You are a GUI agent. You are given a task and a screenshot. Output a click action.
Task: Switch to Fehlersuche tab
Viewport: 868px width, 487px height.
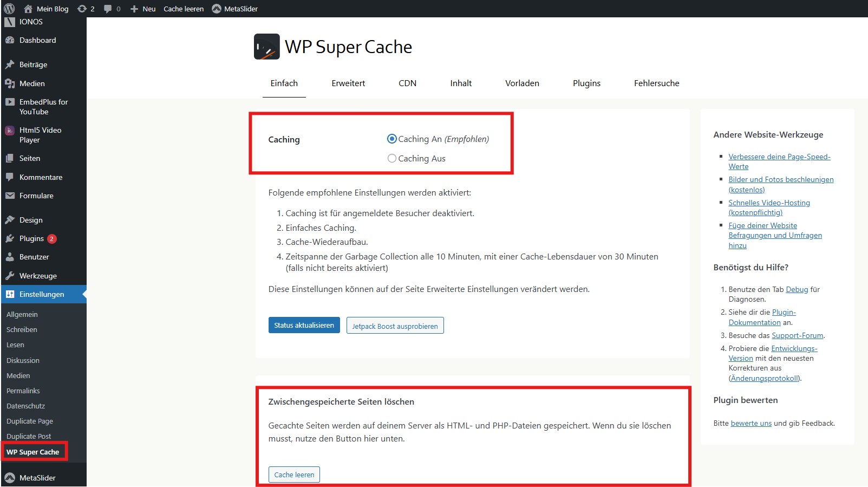[x=656, y=83]
